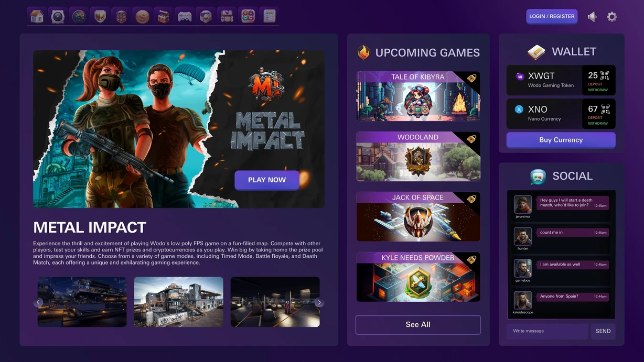Mute sound with the speaker icon

(592, 17)
